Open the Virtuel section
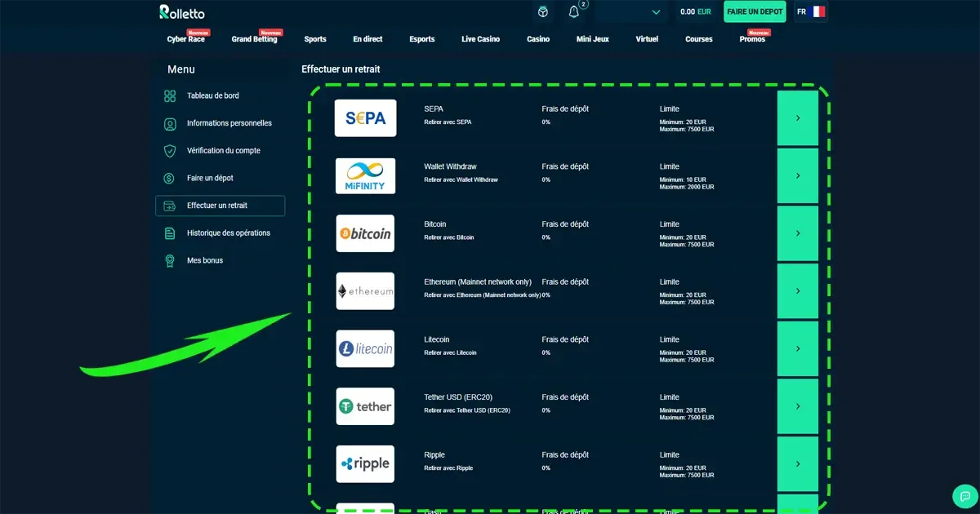This screenshot has width=980, height=514. click(647, 39)
